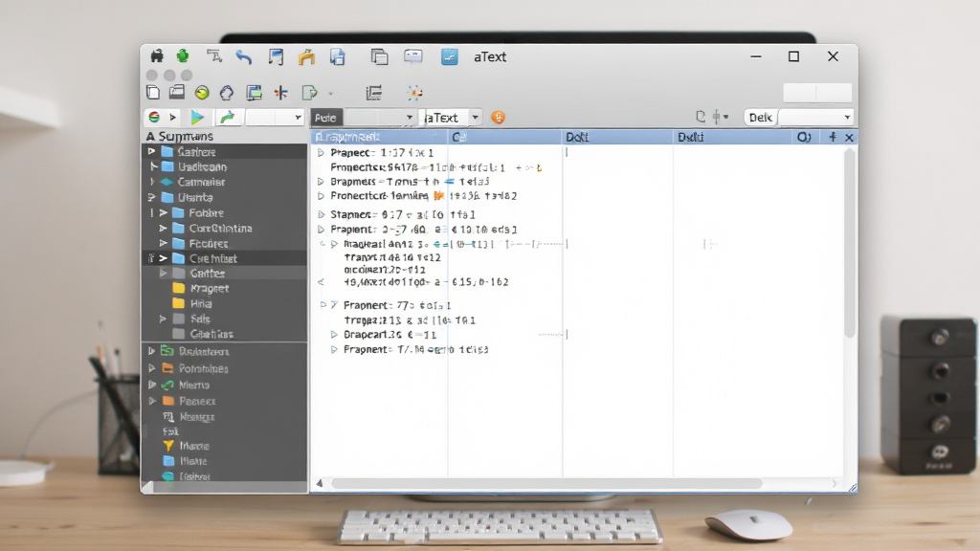Close the panel with the header X
Viewport: 980px width, 551px height.
pos(849,138)
